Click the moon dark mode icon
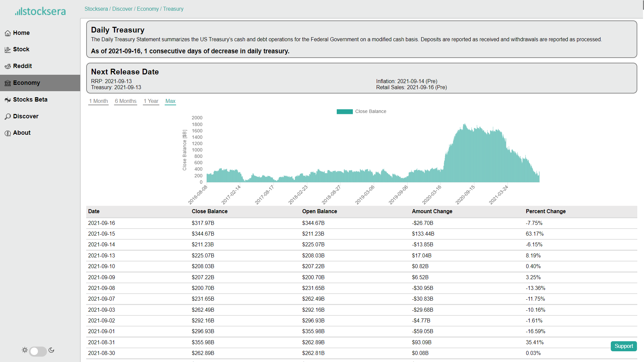The height and width of the screenshot is (362, 644). (51, 350)
